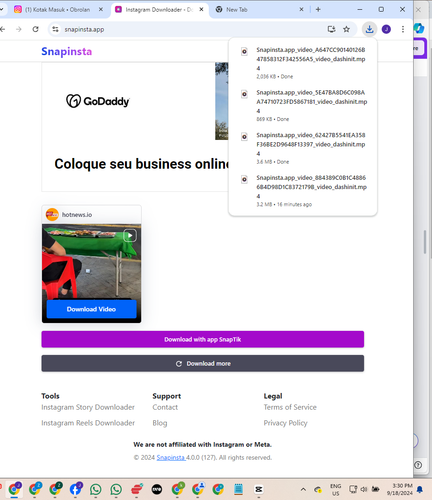Open Notepad from the taskbar
The height and width of the screenshot is (500, 432).
(238, 489)
